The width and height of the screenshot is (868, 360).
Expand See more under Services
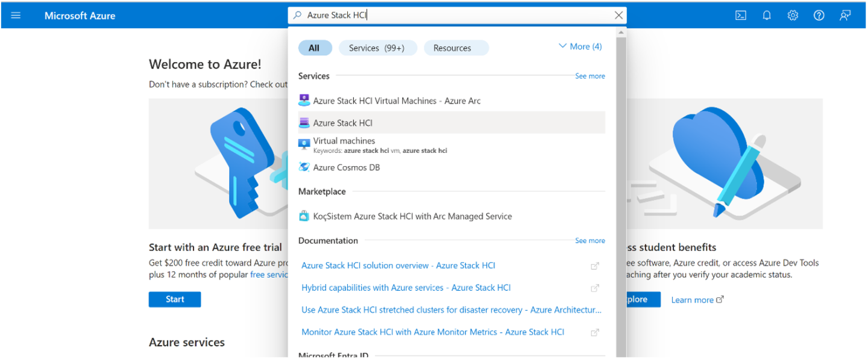point(590,76)
